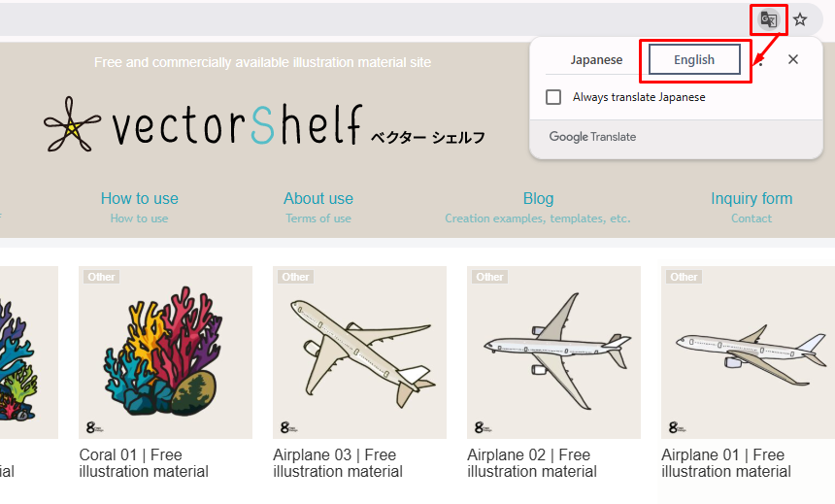
Task: Go to the About use page
Action: (318, 199)
